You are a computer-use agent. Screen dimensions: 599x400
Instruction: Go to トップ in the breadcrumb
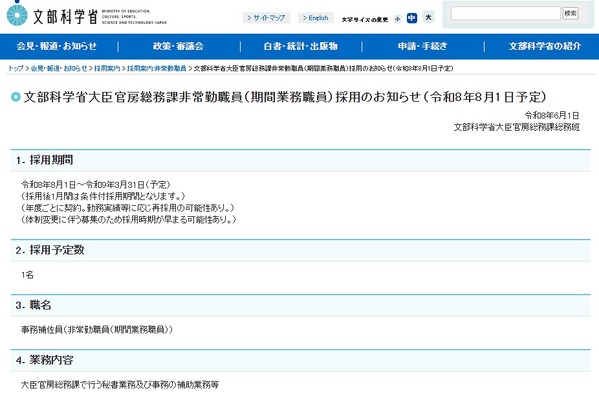pos(16,68)
